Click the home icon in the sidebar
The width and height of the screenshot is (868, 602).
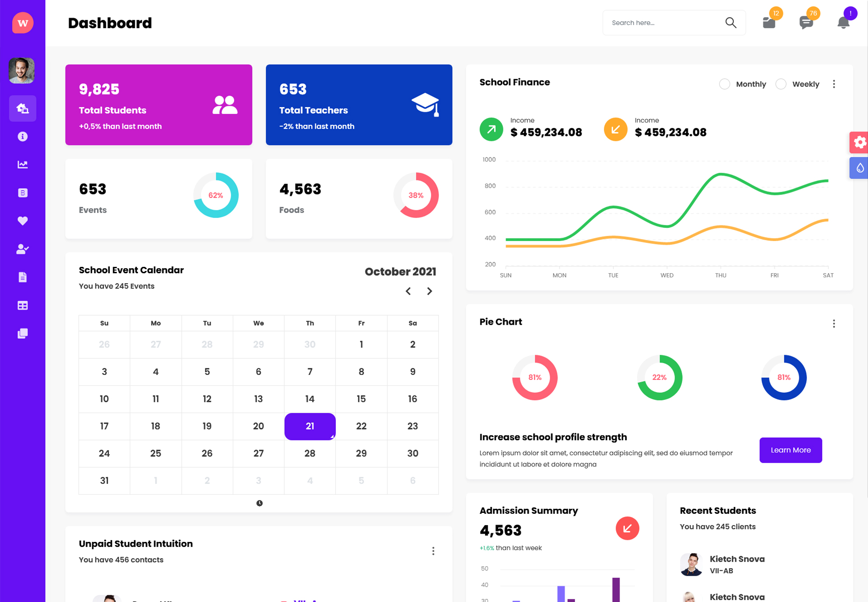click(x=23, y=109)
